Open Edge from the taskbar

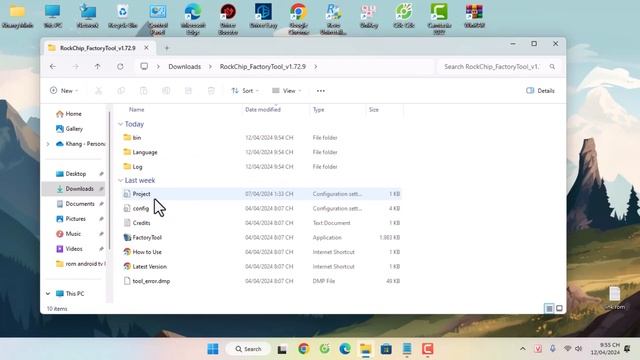345,349
